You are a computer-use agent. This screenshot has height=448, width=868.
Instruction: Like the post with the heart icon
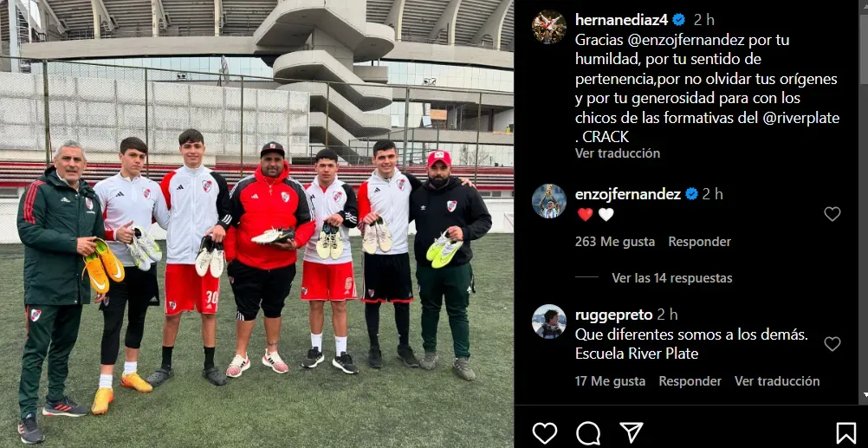[x=545, y=433]
